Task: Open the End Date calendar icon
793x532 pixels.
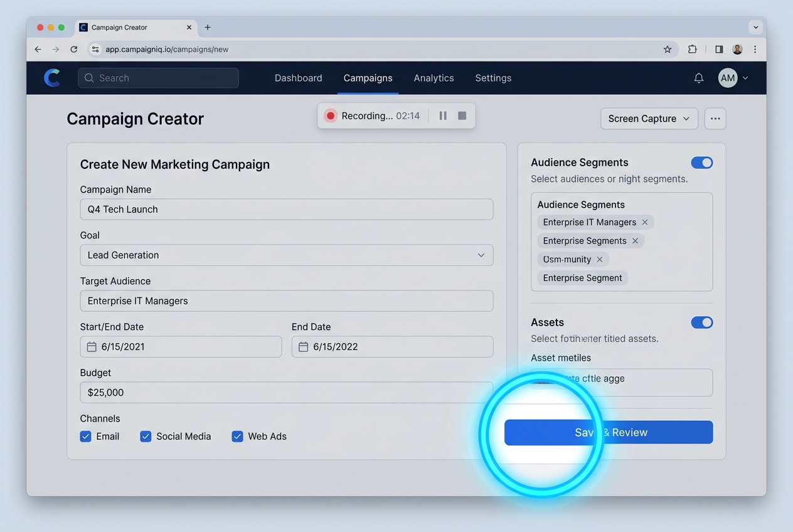Action: (303, 347)
